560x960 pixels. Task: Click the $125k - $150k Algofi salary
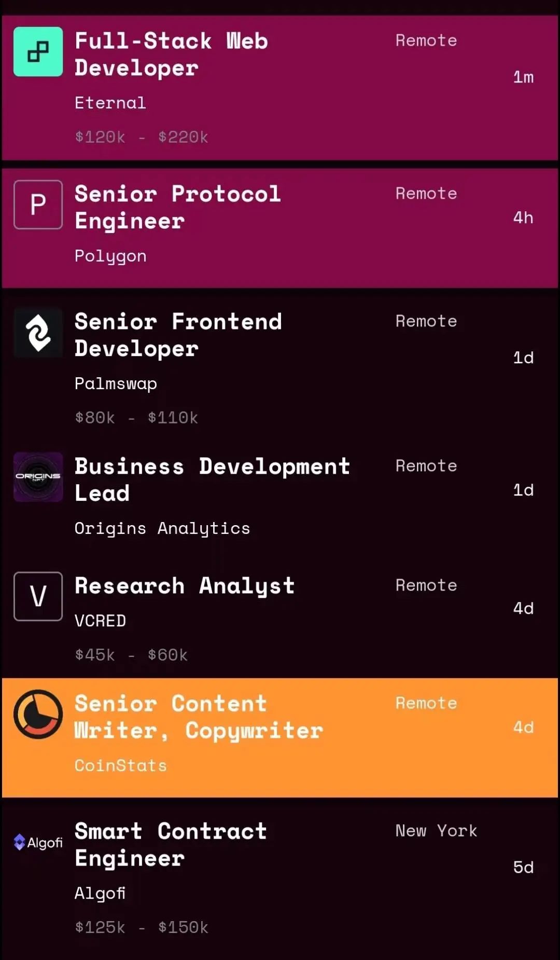coord(141,927)
